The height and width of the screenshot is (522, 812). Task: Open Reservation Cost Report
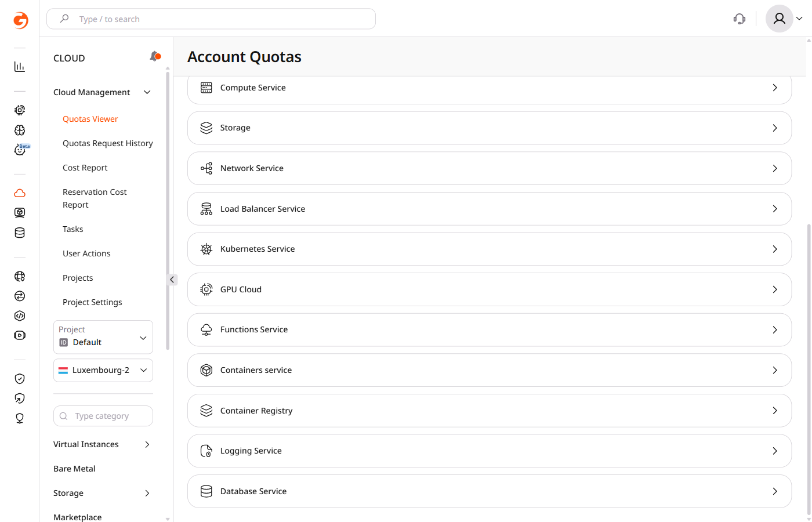95,198
